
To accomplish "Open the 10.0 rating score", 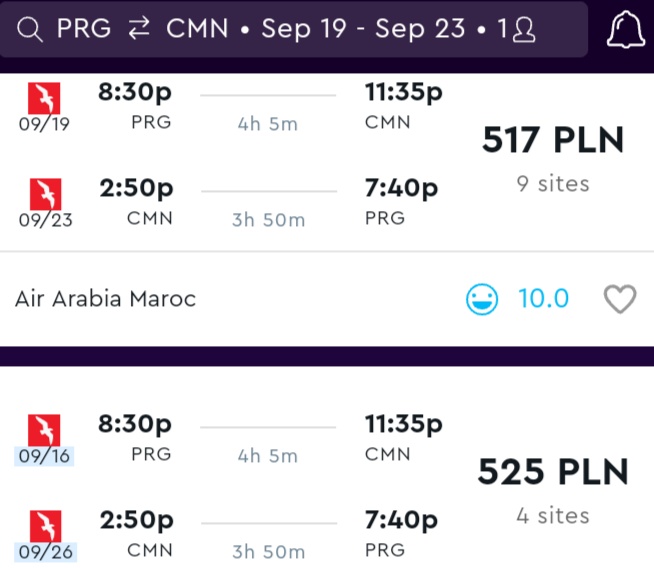I will point(543,299).
